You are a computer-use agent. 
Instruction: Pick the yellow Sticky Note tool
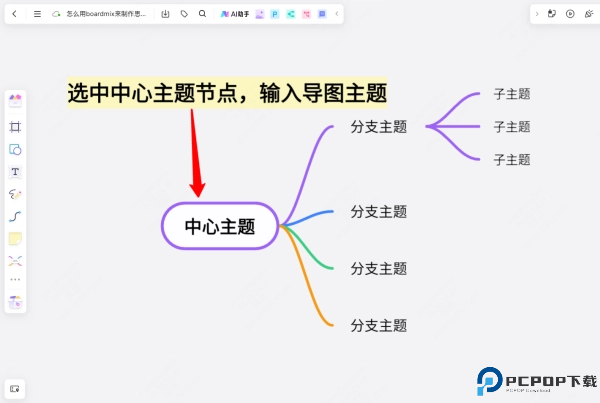(15, 238)
